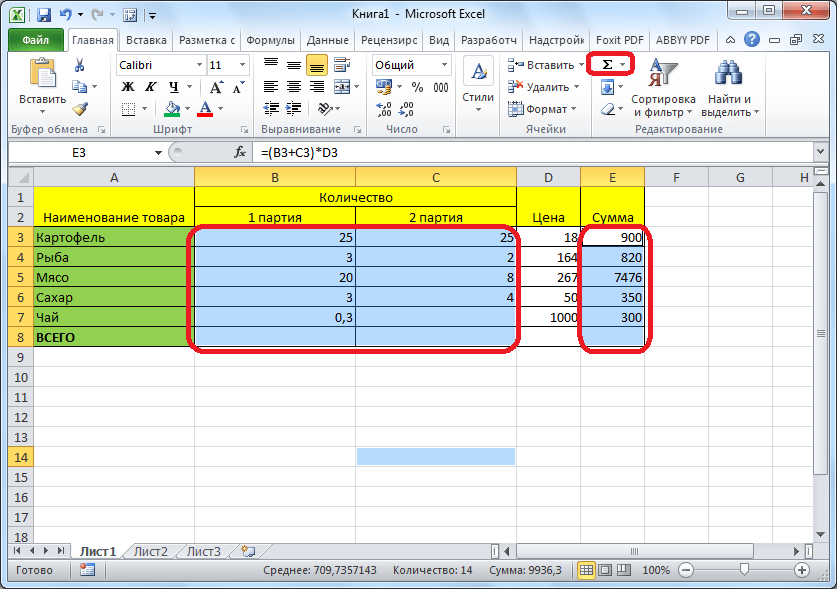The height and width of the screenshot is (589, 837).
Task: Click the zoom slider handle
Action: click(x=743, y=570)
